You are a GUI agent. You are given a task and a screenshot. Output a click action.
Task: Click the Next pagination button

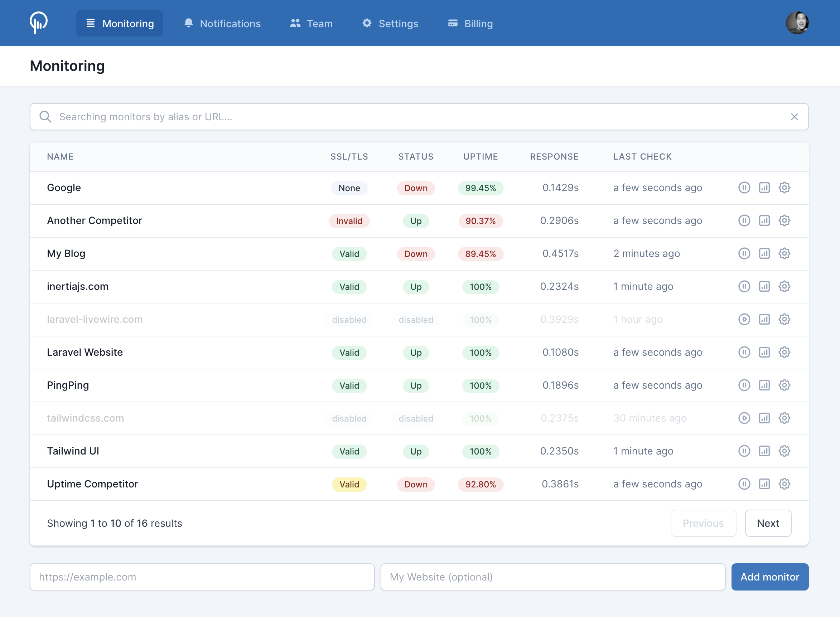(768, 523)
